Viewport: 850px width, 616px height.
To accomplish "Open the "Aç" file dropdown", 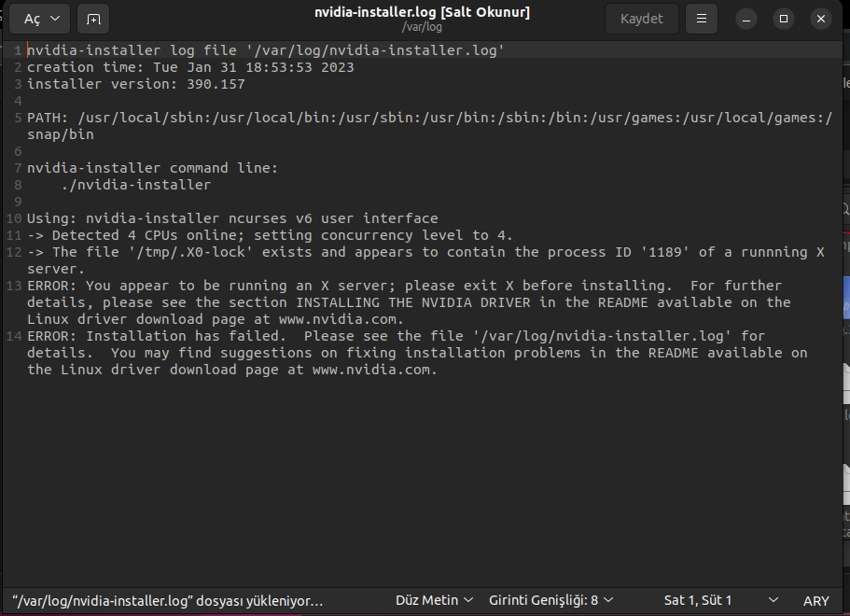I will pyautogui.click(x=39, y=19).
